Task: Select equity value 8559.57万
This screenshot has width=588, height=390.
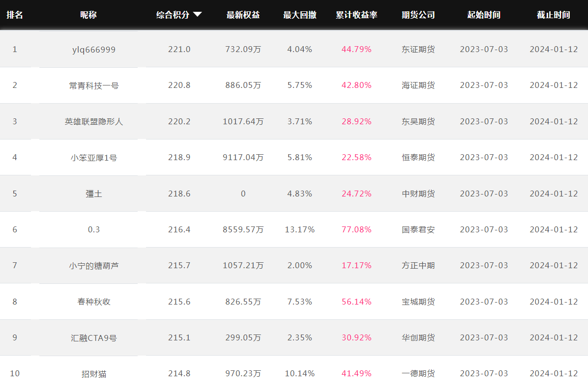Action: 243,230
